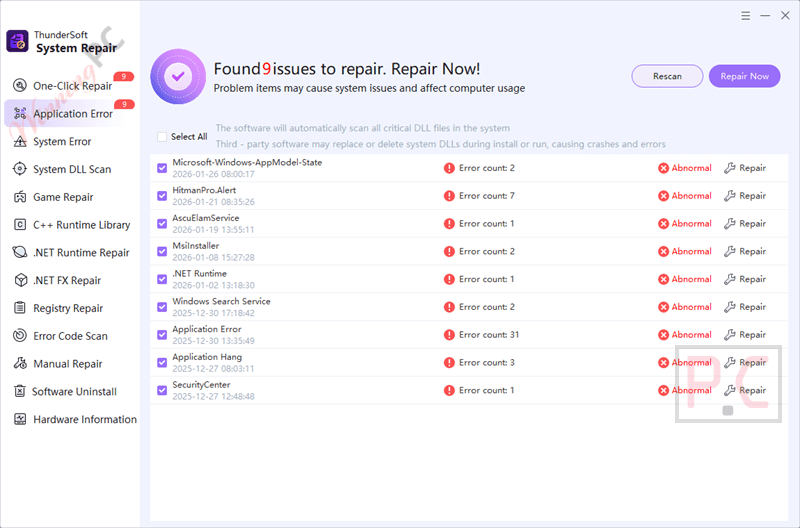Click the '2025-12-27 12:48:48' timestamp

click(213, 396)
